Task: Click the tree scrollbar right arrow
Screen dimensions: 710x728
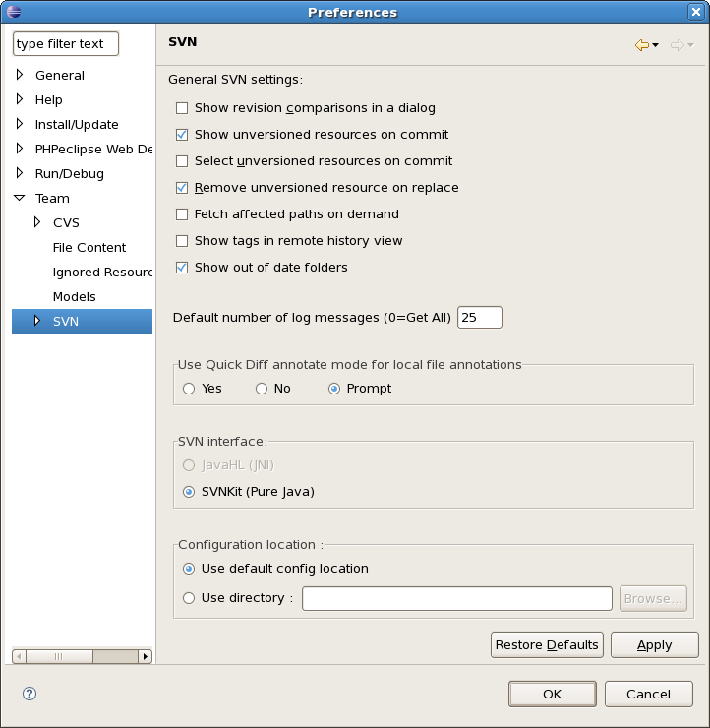Action: tap(146, 656)
